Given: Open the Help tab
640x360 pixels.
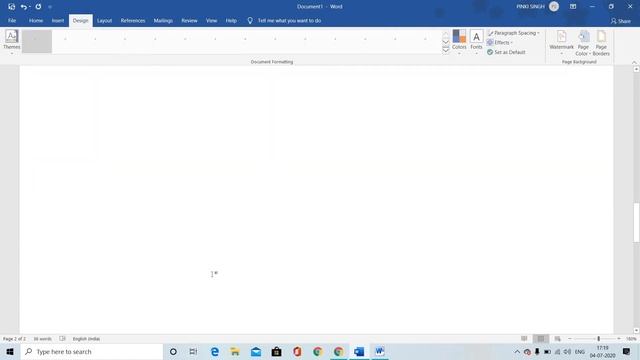Looking at the screenshot, I should coord(231,20).
